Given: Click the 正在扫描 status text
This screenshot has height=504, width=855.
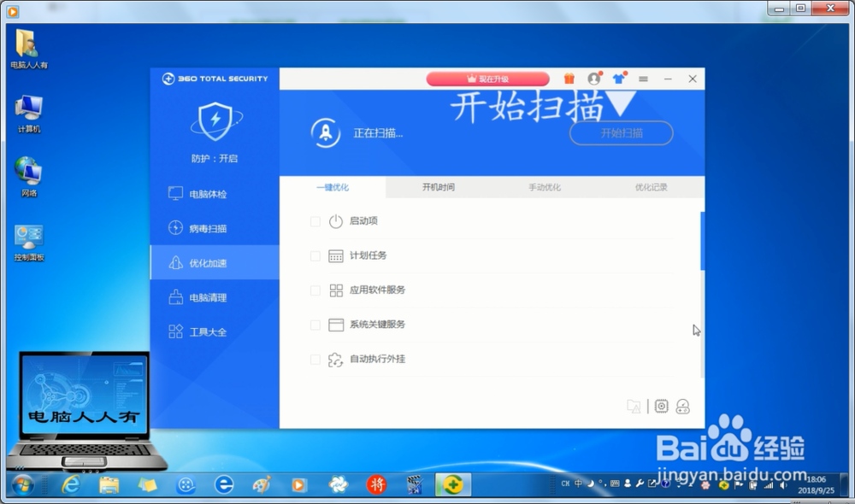Looking at the screenshot, I should (378, 133).
